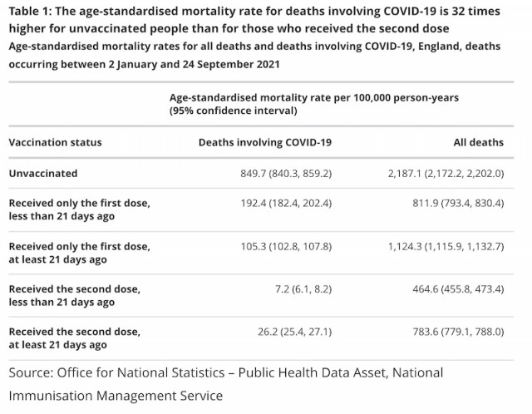Click the All deaths column header

[479, 142]
